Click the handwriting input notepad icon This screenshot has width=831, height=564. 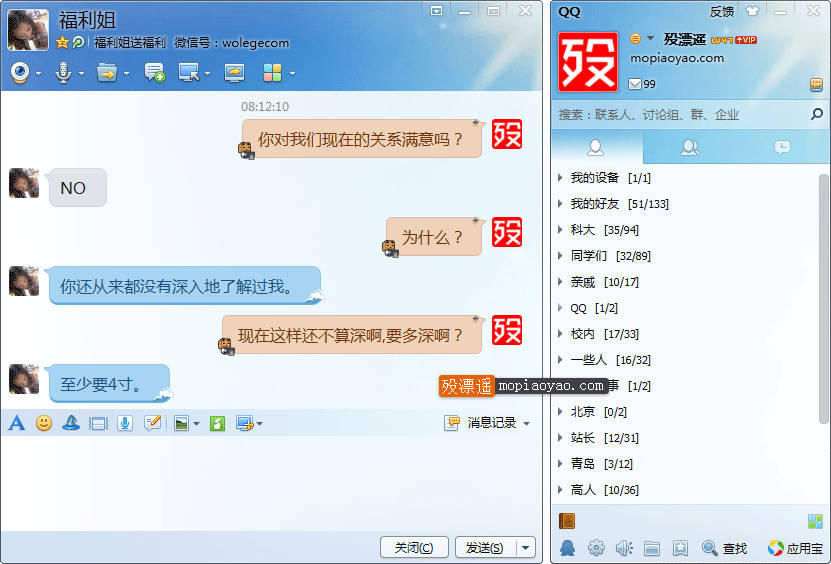click(x=153, y=423)
